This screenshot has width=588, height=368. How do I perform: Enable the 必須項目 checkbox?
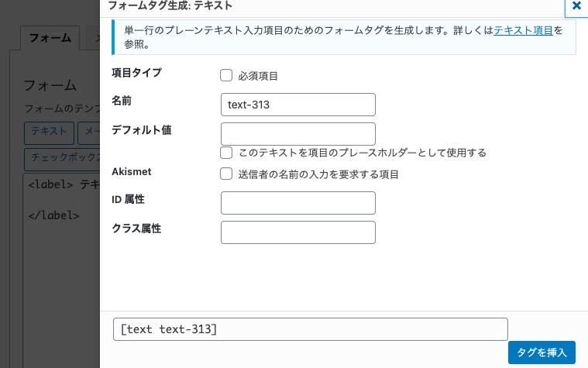(x=226, y=76)
